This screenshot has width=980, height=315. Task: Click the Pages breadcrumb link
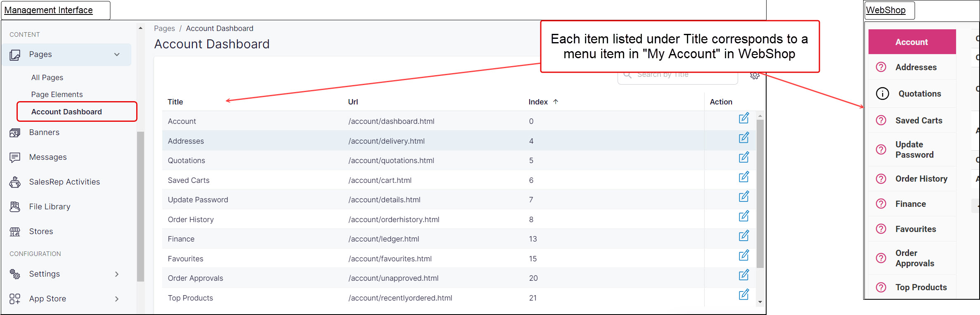(164, 28)
